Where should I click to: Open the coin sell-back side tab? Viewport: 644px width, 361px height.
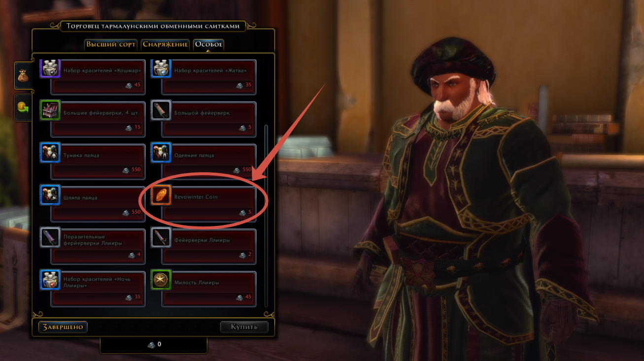point(23,107)
